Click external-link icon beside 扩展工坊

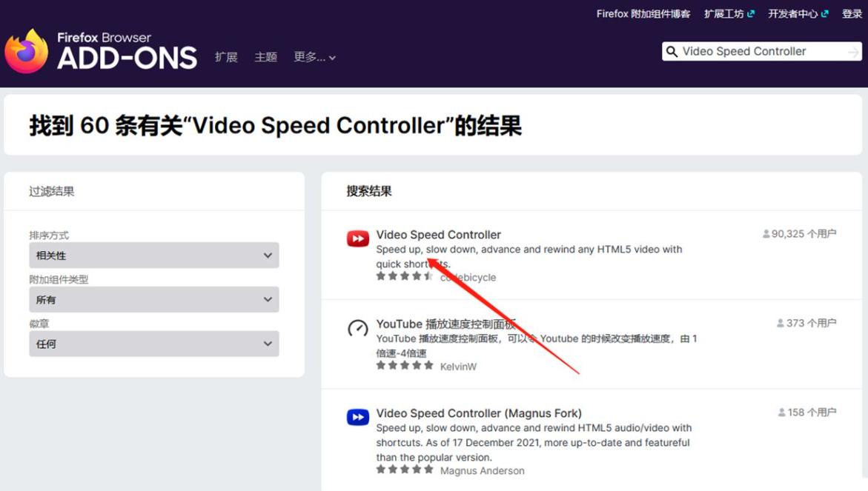751,14
